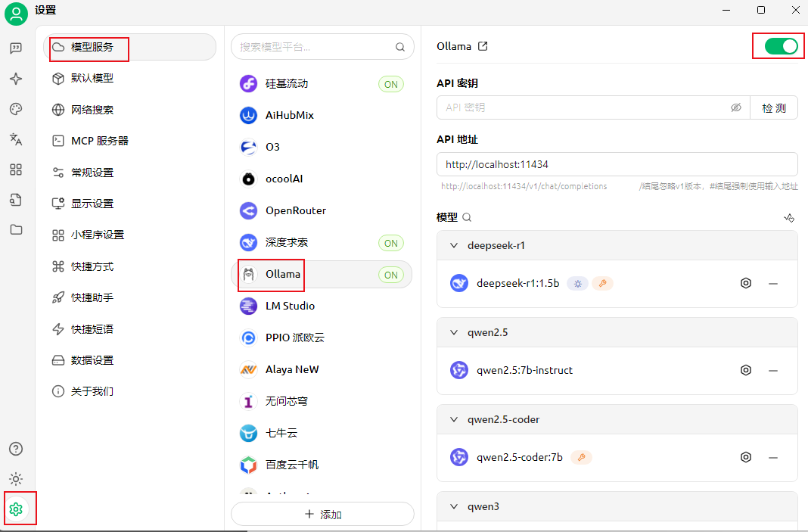This screenshot has height=532, width=808.
Task: Select the OpenRouter provider
Action: tap(322, 210)
